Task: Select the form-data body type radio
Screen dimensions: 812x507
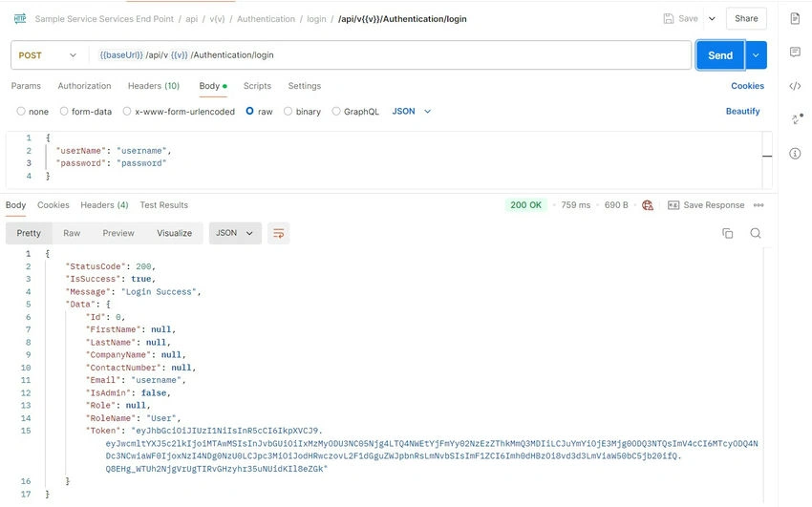Action: point(64,111)
